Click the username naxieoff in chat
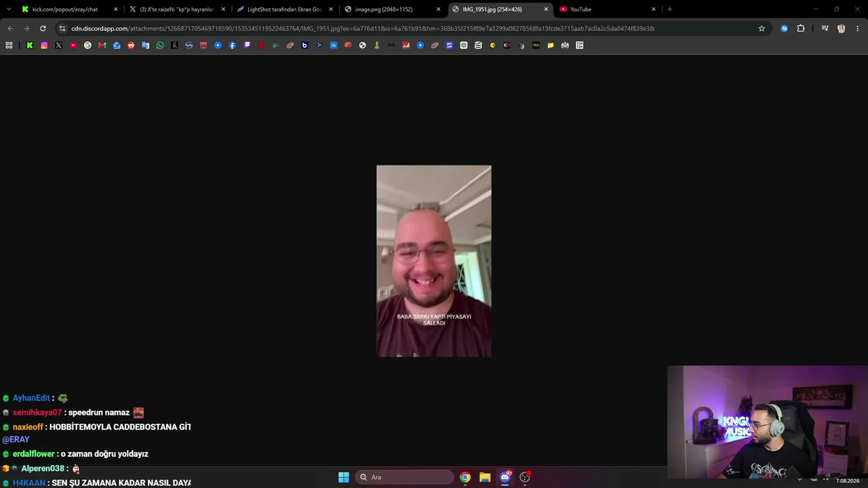This screenshot has width=868, height=488. (x=28, y=427)
